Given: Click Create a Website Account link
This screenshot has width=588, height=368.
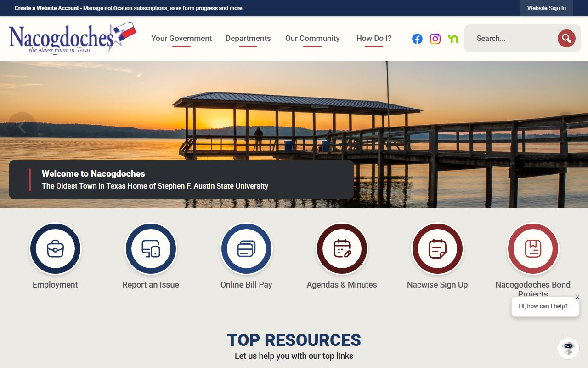Looking at the screenshot, I should tap(47, 8).
